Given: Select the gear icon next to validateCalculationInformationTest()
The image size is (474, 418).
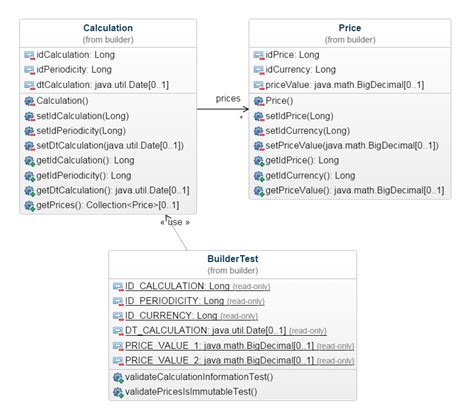Looking at the screenshot, I should (118, 378).
